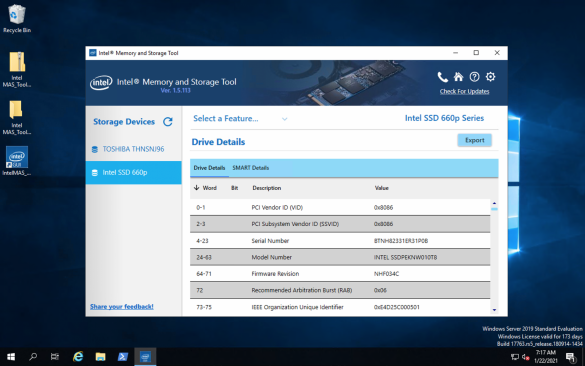The image size is (585, 366).
Task: Click the scrollbar up arrow in table
Action: tap(494, 203)
